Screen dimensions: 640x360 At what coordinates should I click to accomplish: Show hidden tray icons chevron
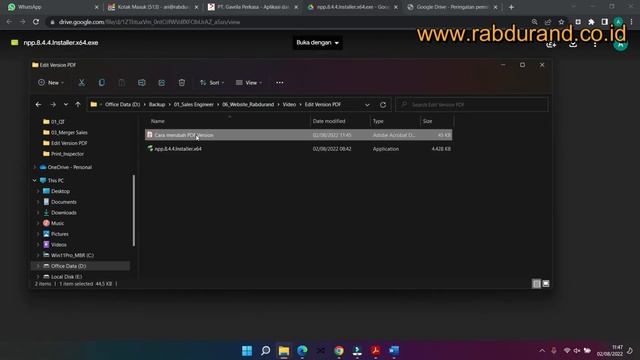542,351
